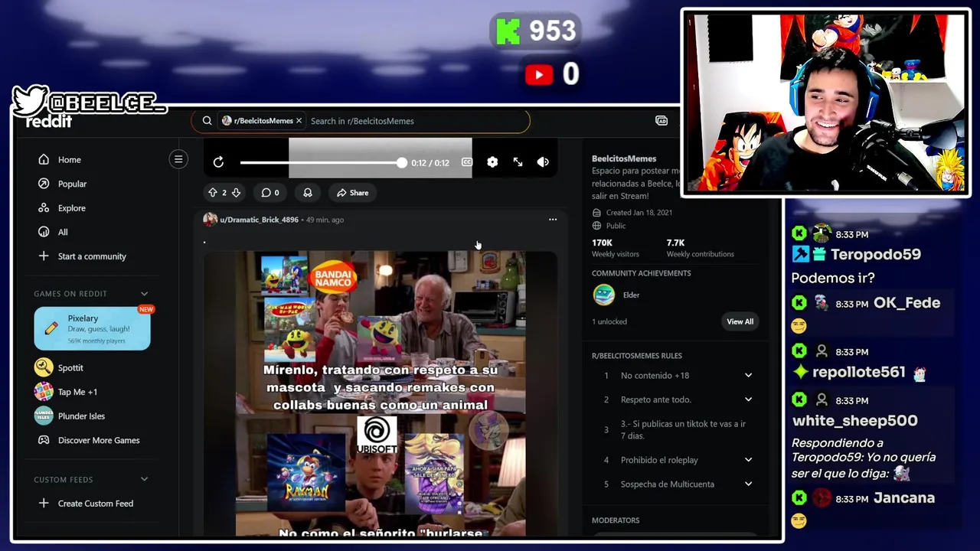Click the BeelcitosMemes community title
The height and width of the screenshot is (551, 980).
click(x=624, y=158)
